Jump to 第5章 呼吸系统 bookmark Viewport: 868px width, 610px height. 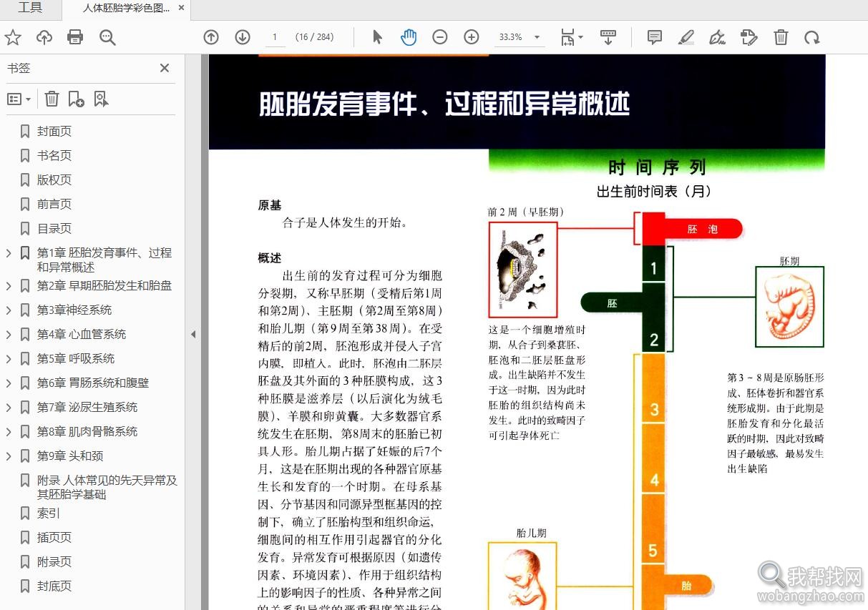[76, 358]
